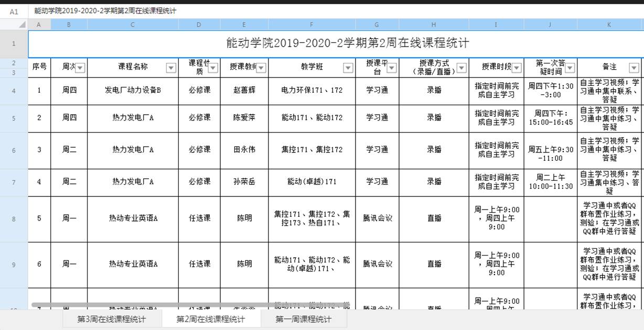Open the 课程性质 column filter dropdown
This screenshot has height=330, width=644.
coord(213,68)
